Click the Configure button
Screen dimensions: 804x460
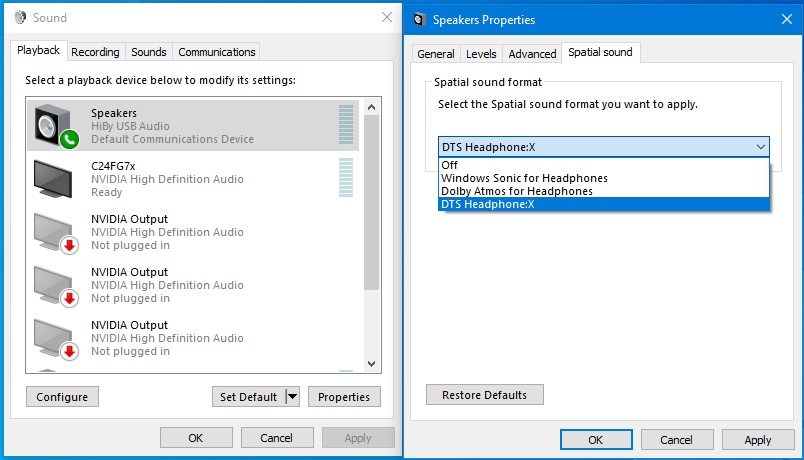click(62, 396)
